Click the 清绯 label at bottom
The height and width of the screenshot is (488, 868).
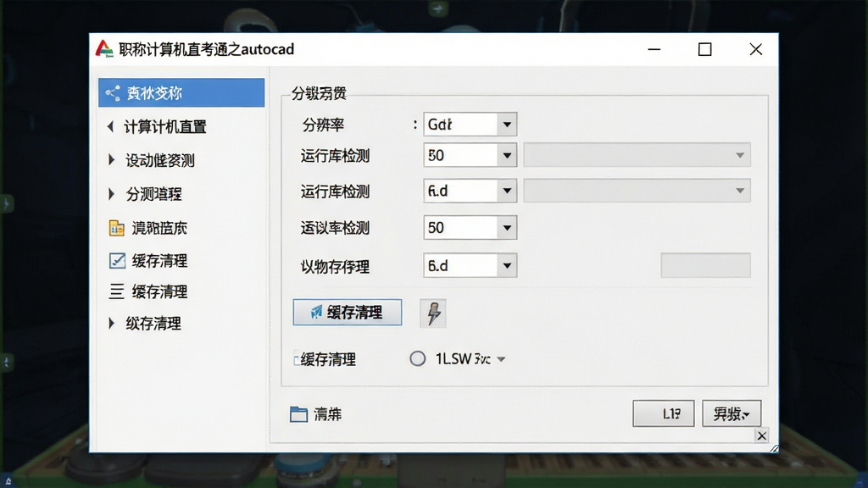[328, 413]
